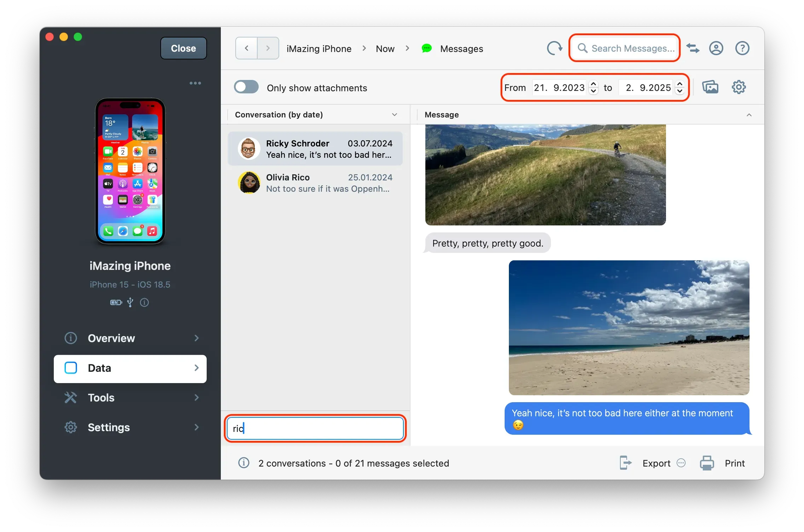Open the account profile icon
The image size is (804, 532).
click(716, 48)
